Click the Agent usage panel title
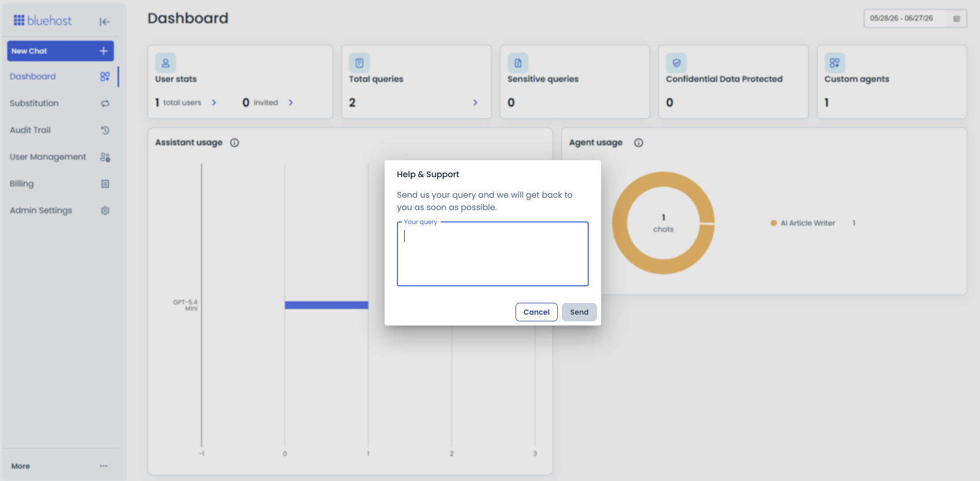Screen dimensions: 980x481 [x=596, y=143]
